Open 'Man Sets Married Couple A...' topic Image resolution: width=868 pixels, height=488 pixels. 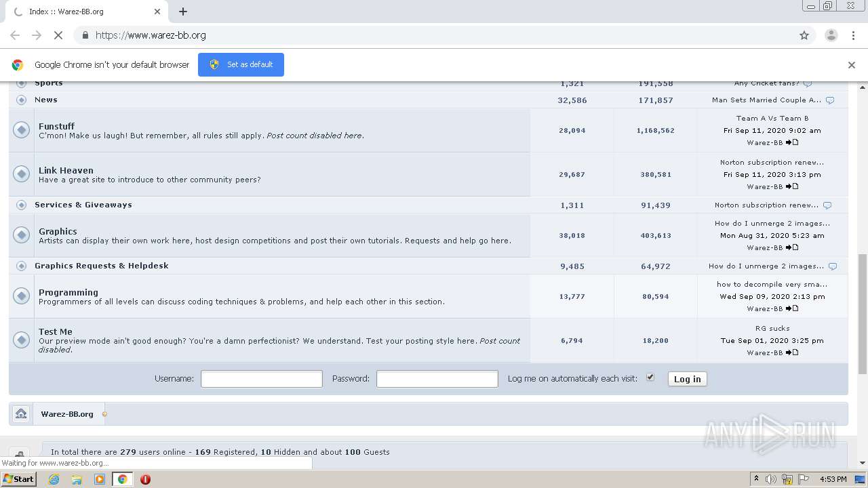pos(766,100)
